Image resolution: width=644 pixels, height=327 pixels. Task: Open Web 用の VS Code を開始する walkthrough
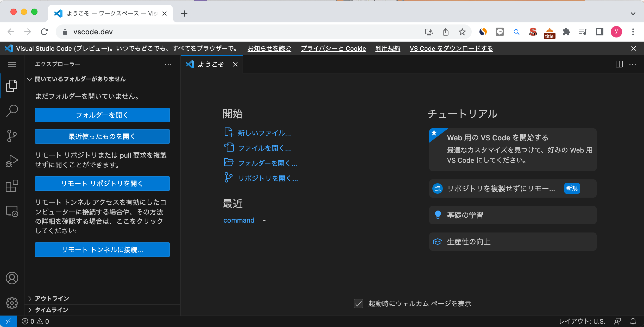513,149
